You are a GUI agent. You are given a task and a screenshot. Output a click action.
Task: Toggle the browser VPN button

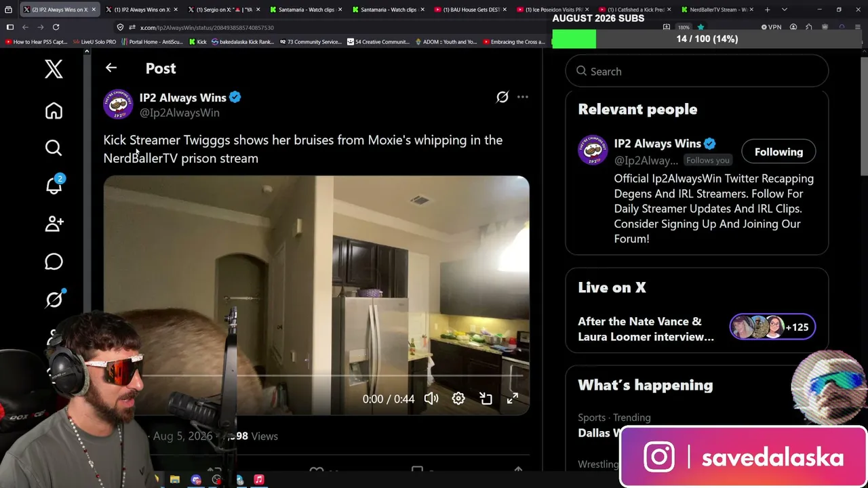click(771, 27)
